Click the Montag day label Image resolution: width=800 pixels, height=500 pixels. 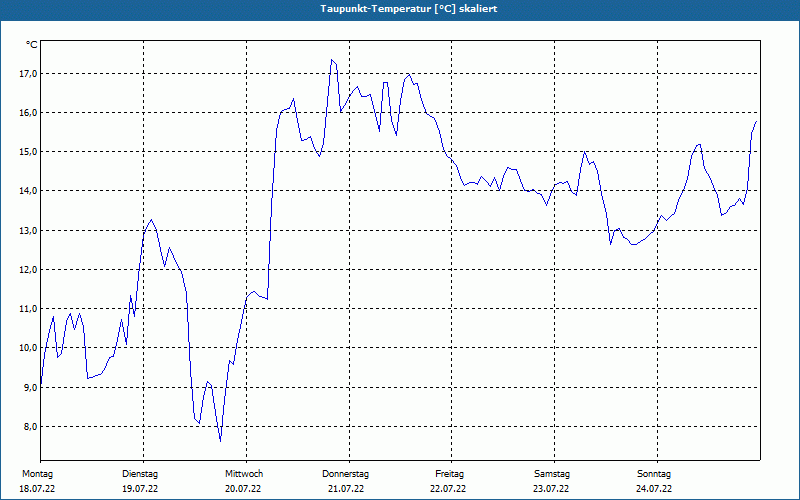point(37,474)
